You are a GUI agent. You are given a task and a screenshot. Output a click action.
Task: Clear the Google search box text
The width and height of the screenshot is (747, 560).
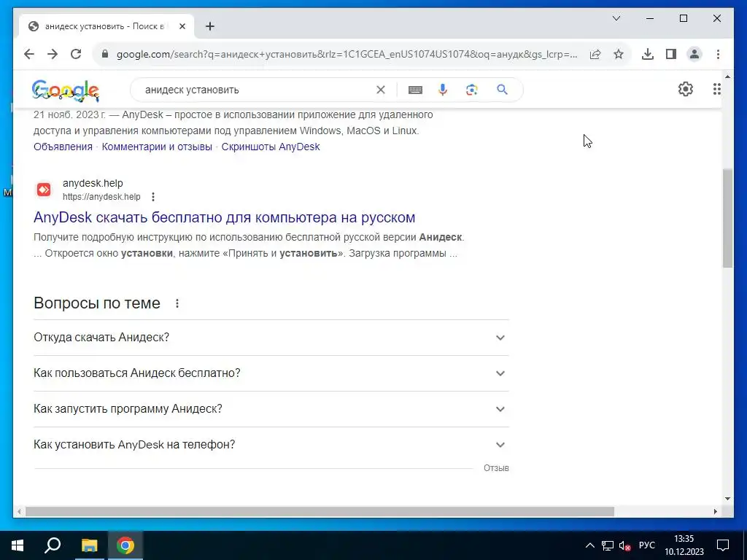coord(381,90)
